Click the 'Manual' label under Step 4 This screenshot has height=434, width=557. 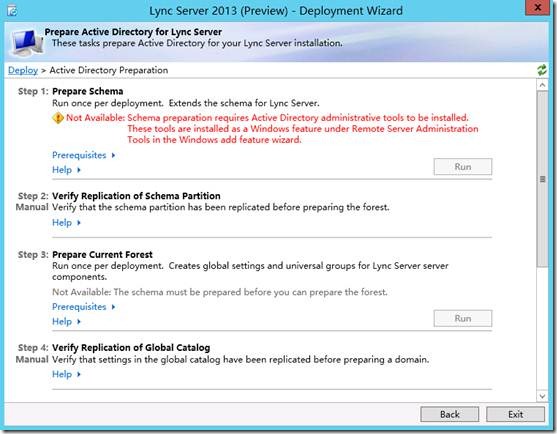click(x=32, y=359)
